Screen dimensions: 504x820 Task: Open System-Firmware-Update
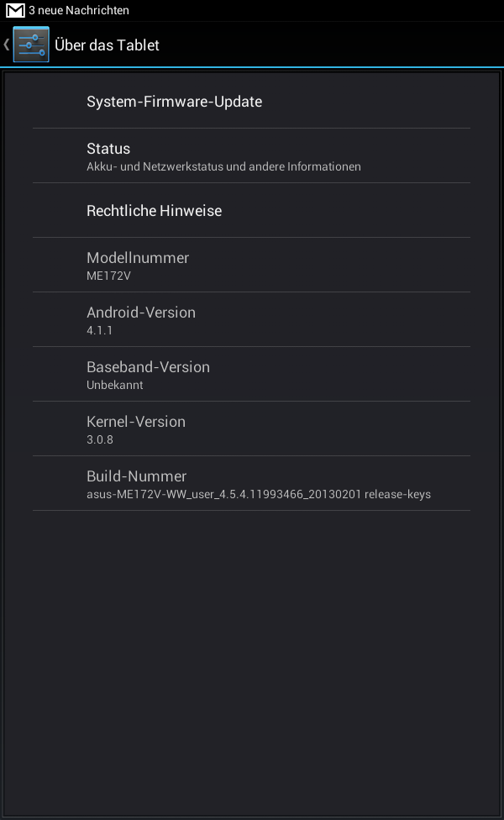click(174, 102)
